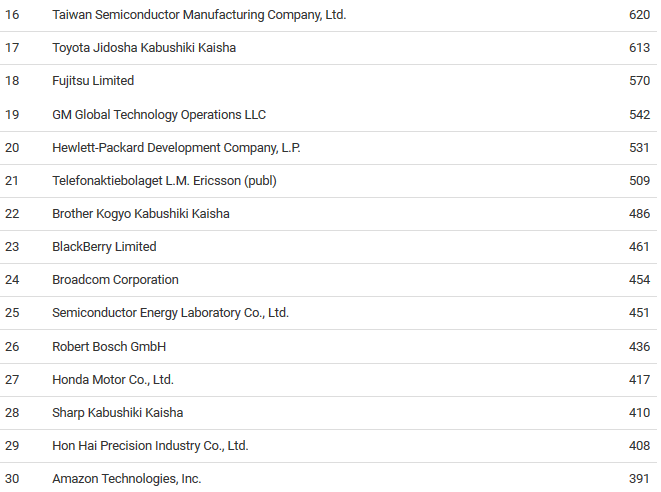The width and height of the screenshot is (661, 492).
Task: Select the BlackBerry Limited entry
Action: coord(104,247)
